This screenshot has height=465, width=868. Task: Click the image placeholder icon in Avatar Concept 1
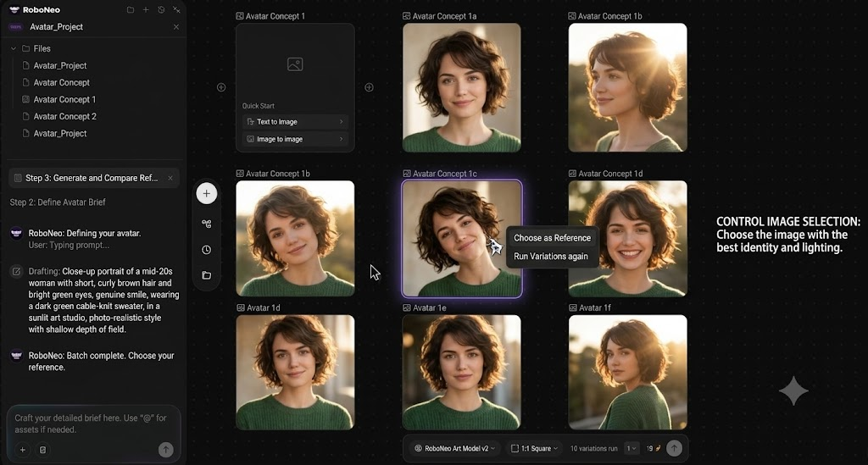(x=295, y=64)
